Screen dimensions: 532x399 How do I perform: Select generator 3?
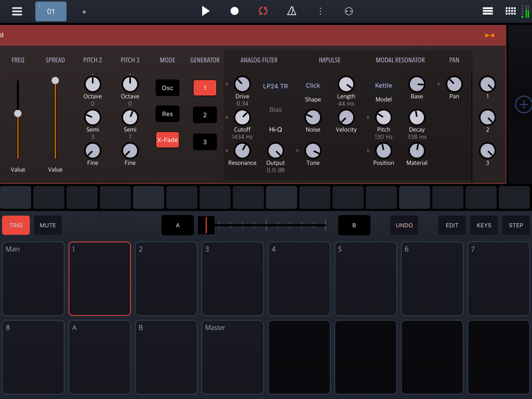pyautogui.click(x=205, y=142)
